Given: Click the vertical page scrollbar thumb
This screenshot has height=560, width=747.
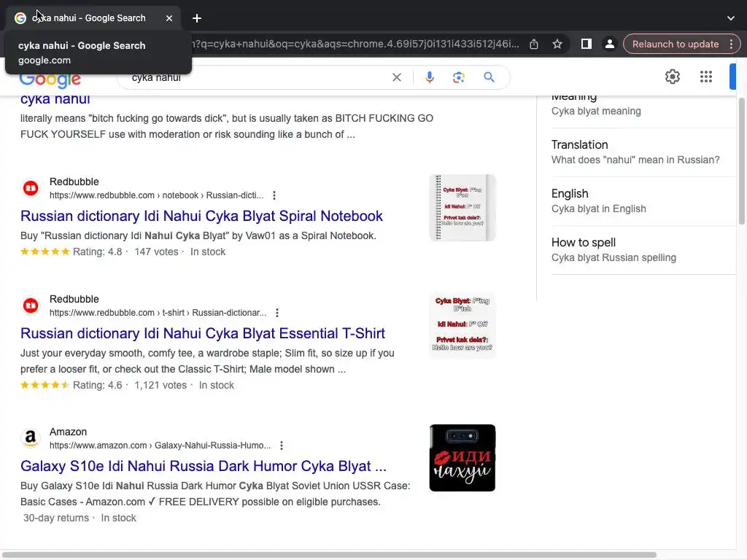Looking at the screenshot, I should tap(741, 161).
